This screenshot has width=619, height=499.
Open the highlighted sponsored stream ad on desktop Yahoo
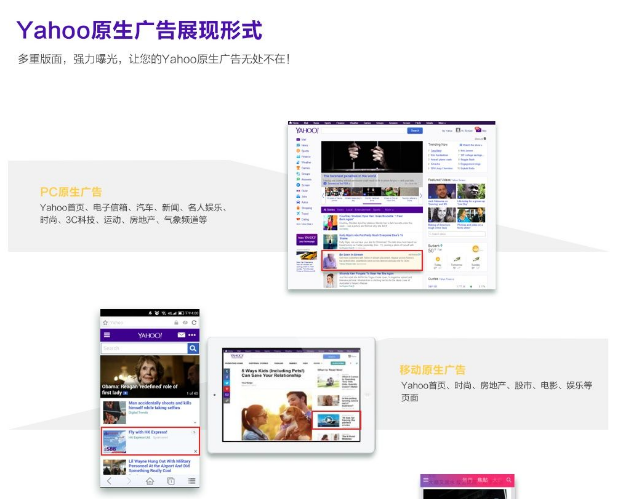click(x=372, y=261)
